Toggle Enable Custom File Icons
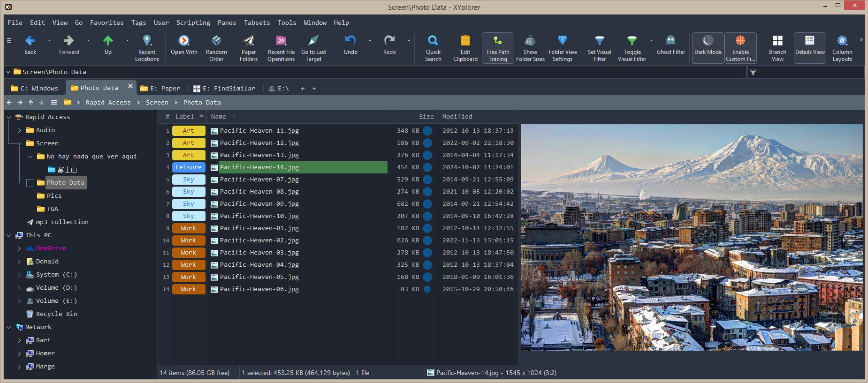Image resolution: width=868 pixels, height=383 pixels. click(740, 48)
